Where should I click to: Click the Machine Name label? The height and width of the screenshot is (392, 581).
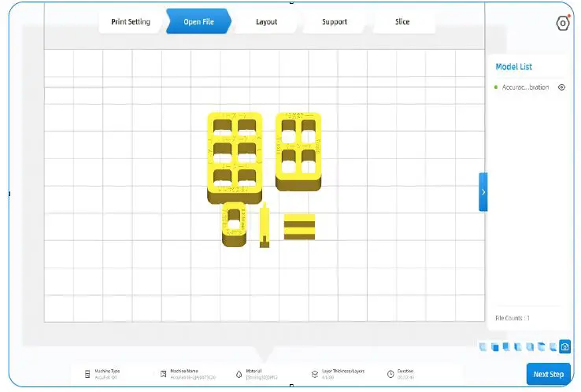pos(184,371)
